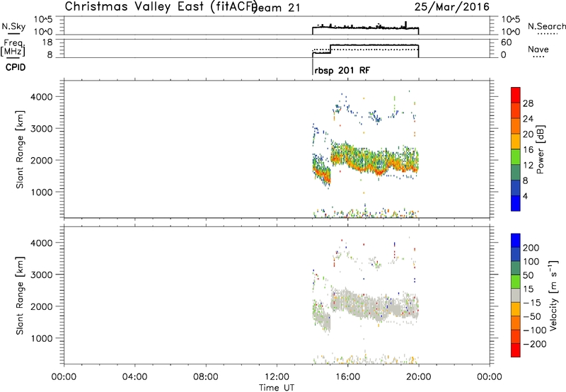The height and width of the screenshot is (392, 566).
Task: Click the '2000' tick of the velocity panel
Action: pos(42,306)
